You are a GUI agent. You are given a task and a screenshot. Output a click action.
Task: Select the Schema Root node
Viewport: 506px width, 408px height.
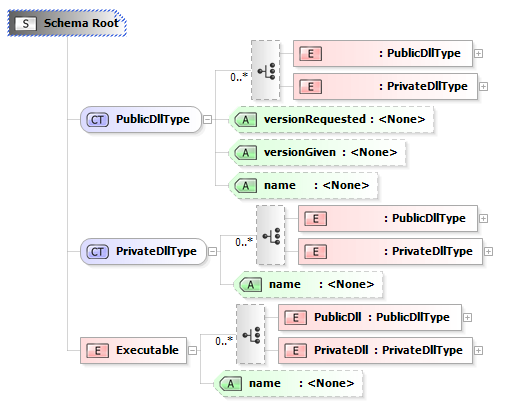click(x=67, y=23)
